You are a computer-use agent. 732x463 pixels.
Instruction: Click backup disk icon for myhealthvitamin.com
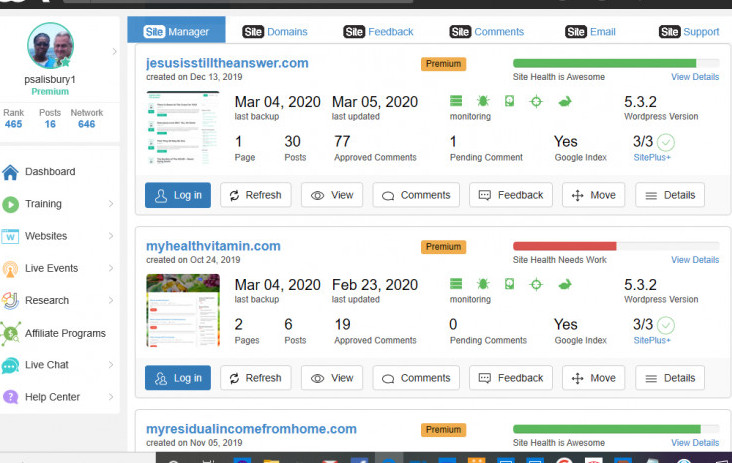click(x=509, y=284)
